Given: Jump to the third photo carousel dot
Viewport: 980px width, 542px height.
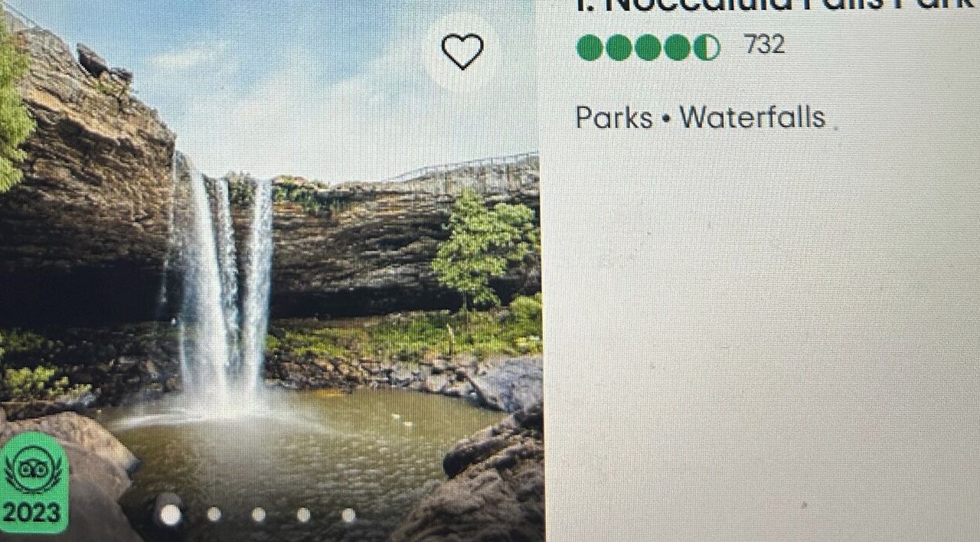Looking at the screenshot, I should click(259, 514).
